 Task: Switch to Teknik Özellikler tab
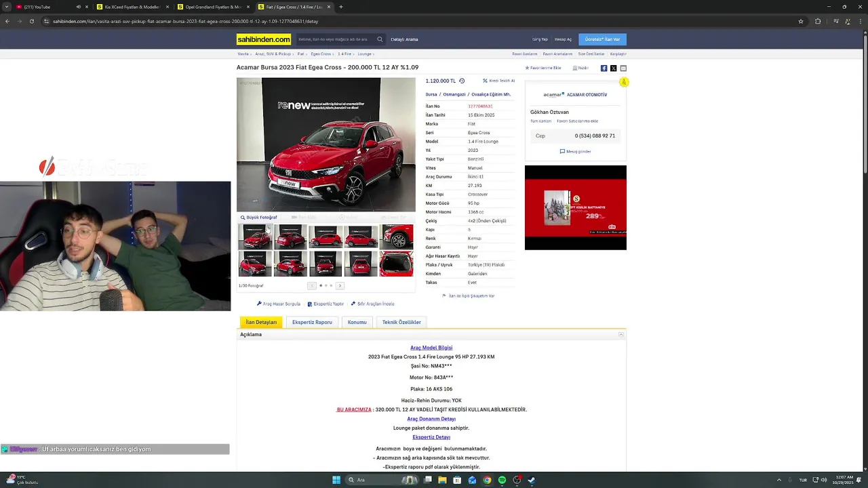pos(401,322)
